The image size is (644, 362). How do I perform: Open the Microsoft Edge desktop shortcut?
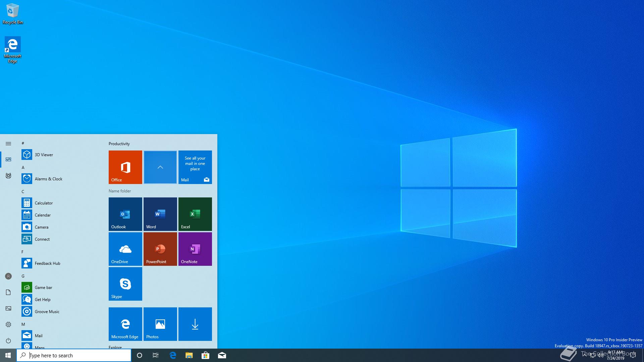(13, 50)
